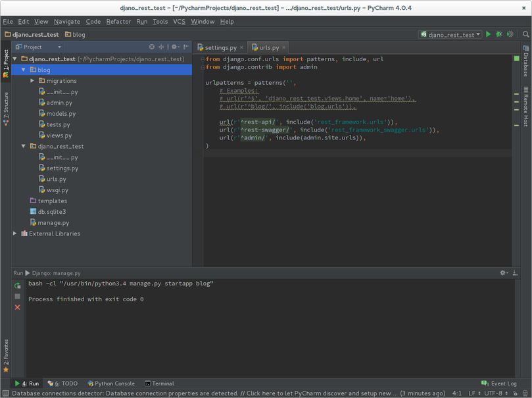The width and height of the screenshot is (532, 398).
Task: Expand the External Libraries node
Action: click(14, 234)
